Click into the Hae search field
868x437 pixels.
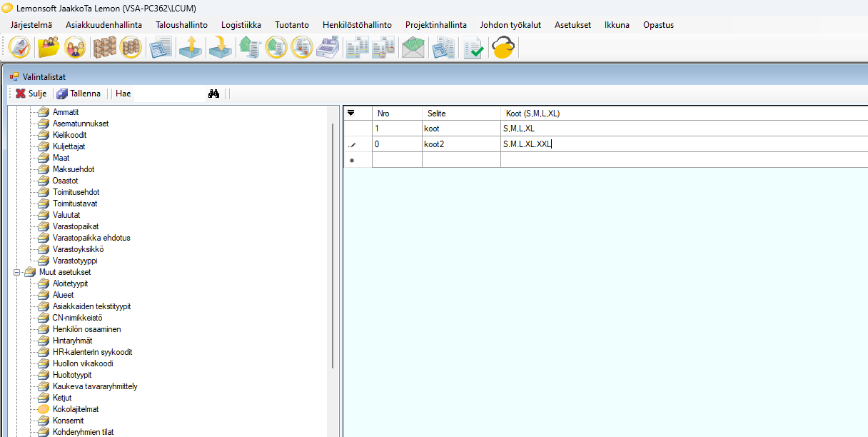click(168, 94)
